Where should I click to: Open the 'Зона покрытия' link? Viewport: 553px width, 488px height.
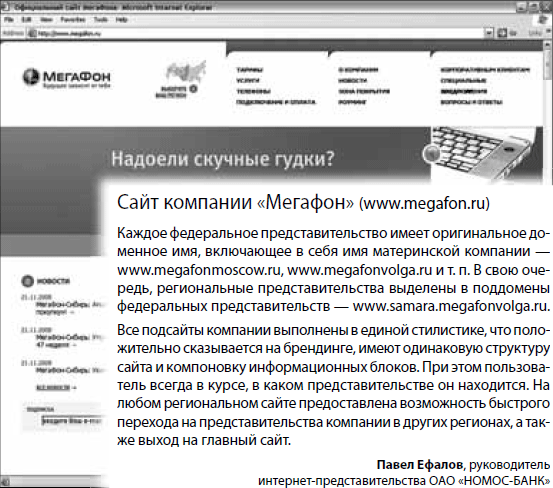click(364, 91)
